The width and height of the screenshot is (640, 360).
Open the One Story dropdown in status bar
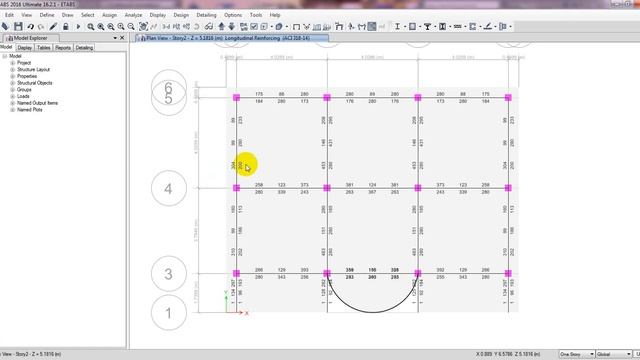point(576,354)
